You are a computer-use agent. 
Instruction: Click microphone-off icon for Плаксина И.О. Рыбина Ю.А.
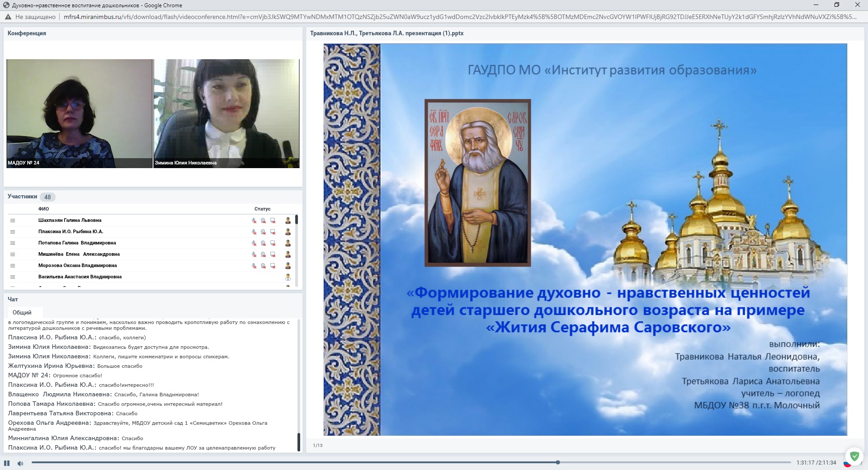click(x=254, y=232)
